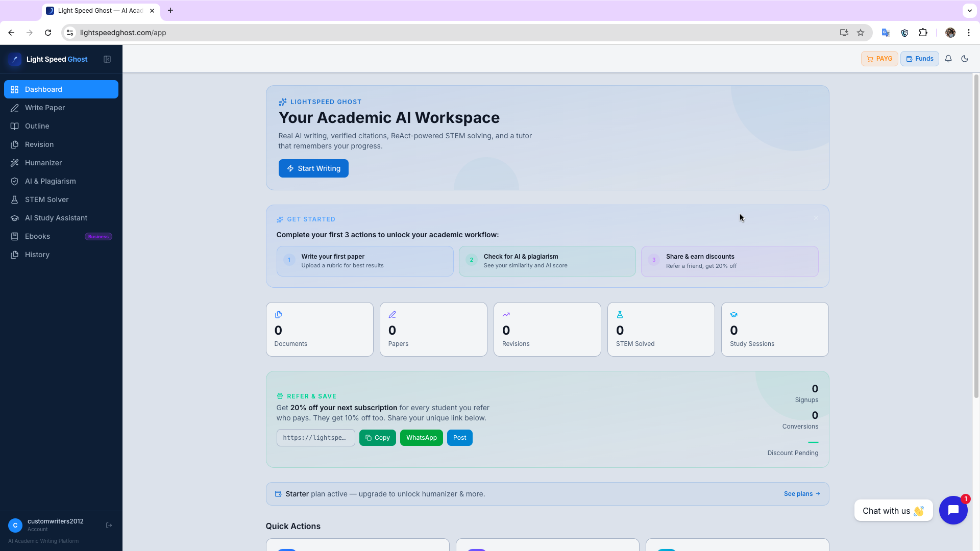The width and height of the screenshot is (980, 551).
Task: Click the Post share button
Action: tap(459, 438)
